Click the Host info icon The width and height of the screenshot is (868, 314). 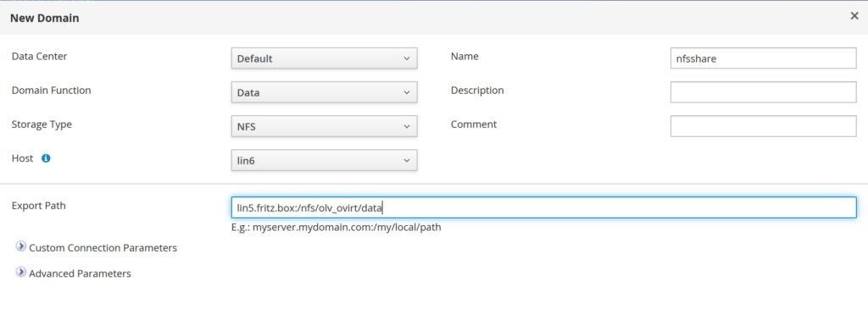tap(46, 158)
